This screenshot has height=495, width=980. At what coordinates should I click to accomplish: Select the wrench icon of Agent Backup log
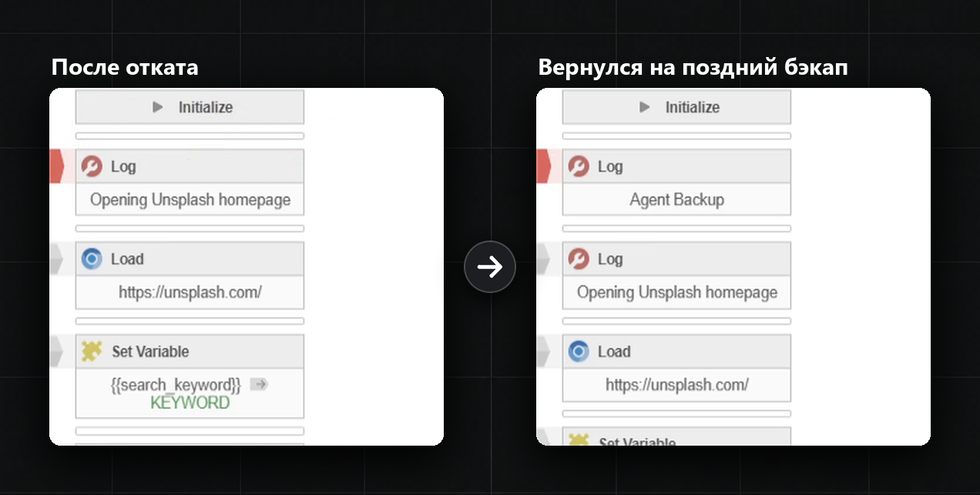[x=579, y=167]
